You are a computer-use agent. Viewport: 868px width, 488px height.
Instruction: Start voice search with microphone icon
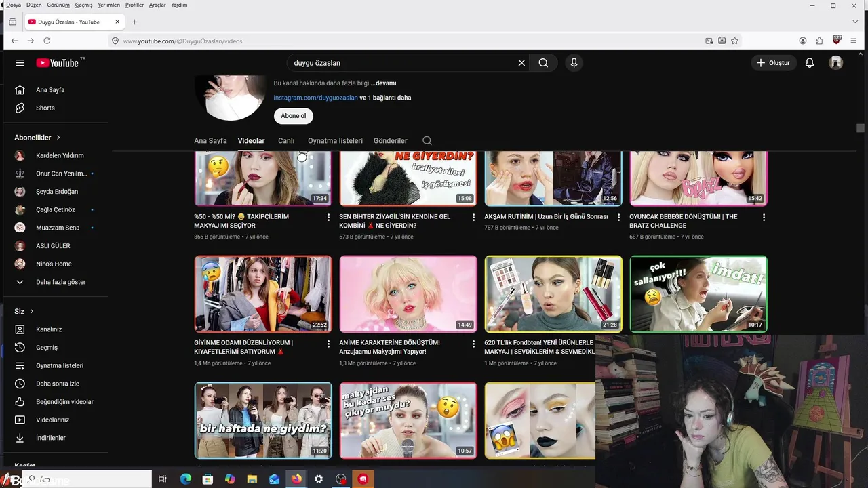point(574,63)
